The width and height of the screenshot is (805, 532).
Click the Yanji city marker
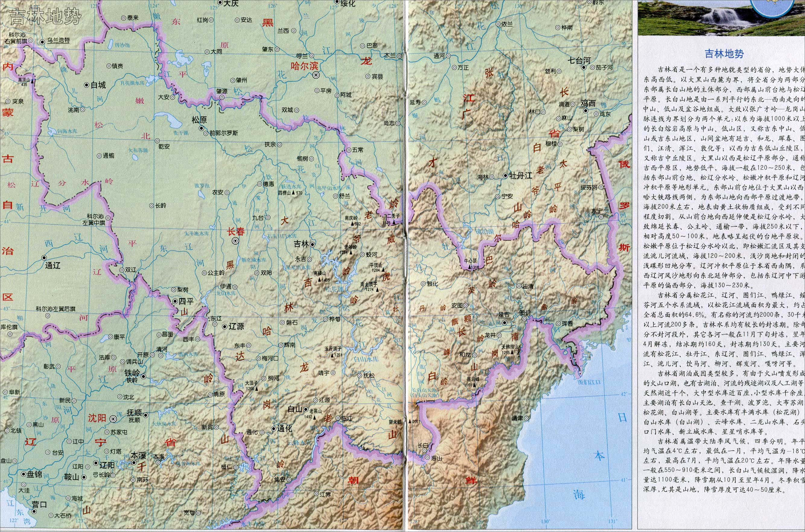tap(505, 323)
